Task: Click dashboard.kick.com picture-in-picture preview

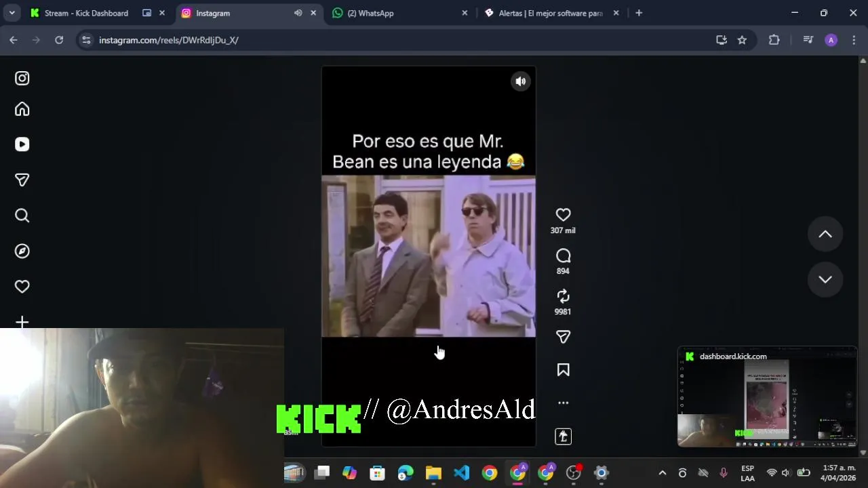Action: point(768,397)
